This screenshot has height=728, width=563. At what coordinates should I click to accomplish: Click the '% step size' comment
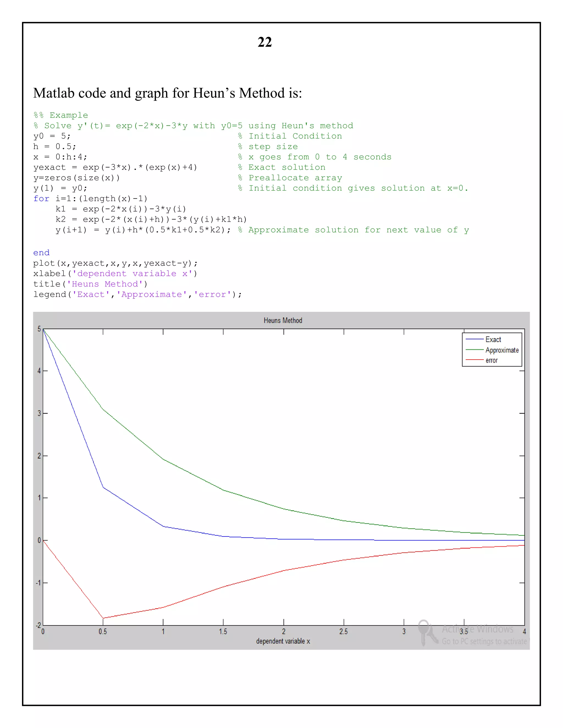[268, 147]
